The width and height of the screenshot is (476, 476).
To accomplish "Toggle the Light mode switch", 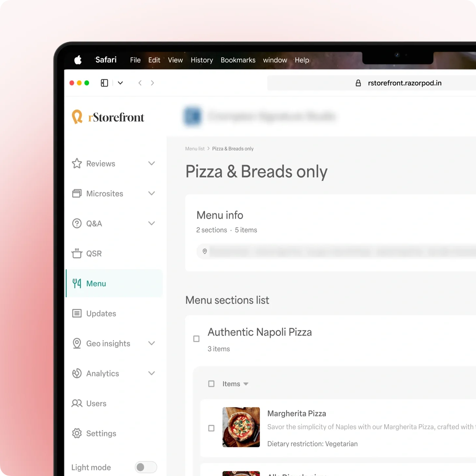I will click(146, 467).
